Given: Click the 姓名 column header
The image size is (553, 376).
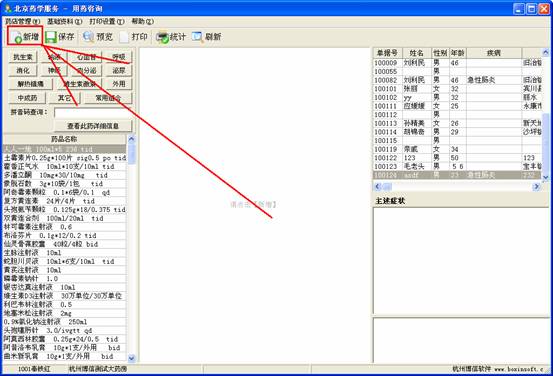Looking at the screenshot, I should click(417, 53).
